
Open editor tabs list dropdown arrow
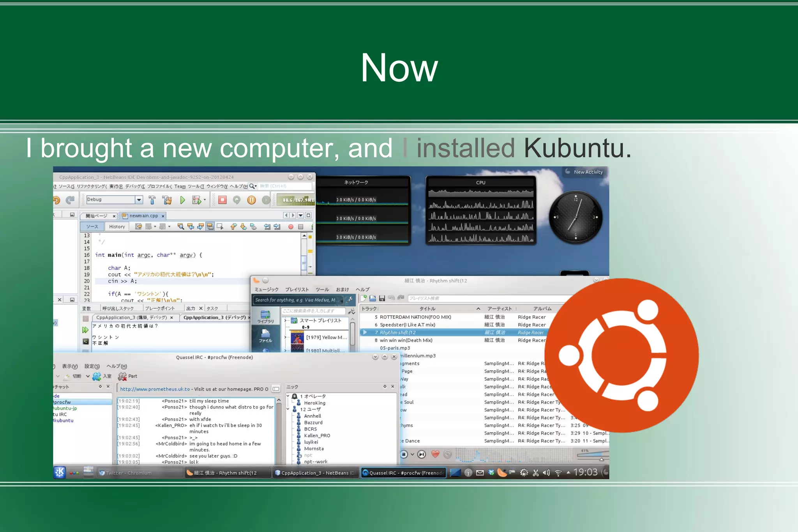click(x=300, y=215)
